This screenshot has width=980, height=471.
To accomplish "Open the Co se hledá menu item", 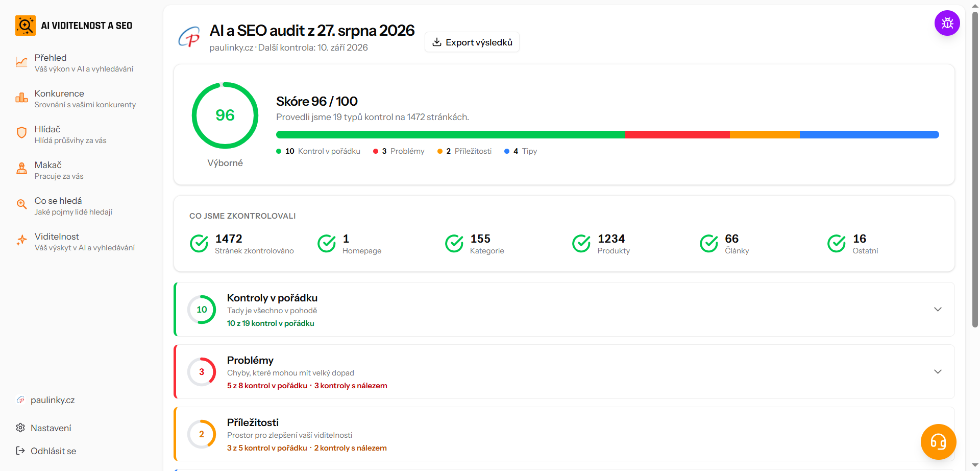I will tap(82, 206).
